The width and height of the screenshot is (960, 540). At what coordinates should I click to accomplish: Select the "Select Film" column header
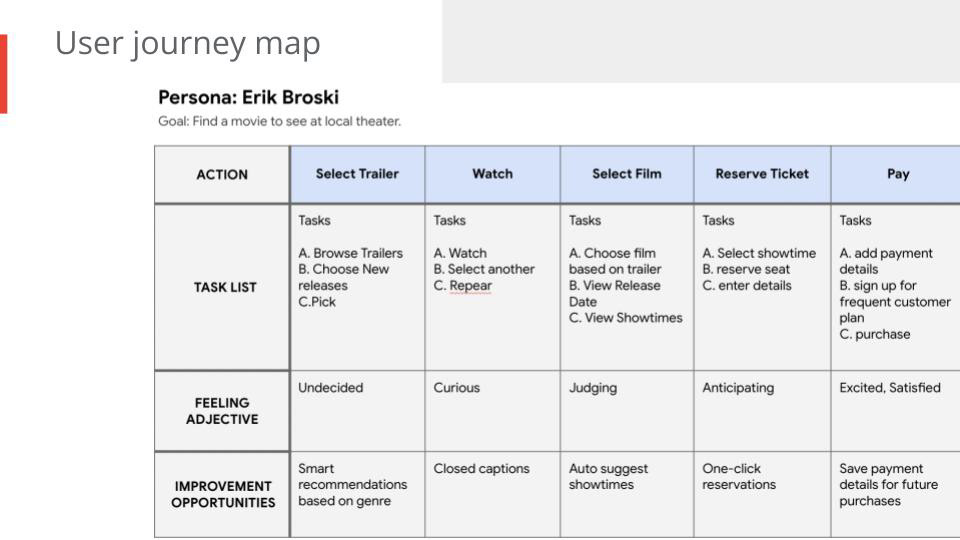[x=627, y=174]
